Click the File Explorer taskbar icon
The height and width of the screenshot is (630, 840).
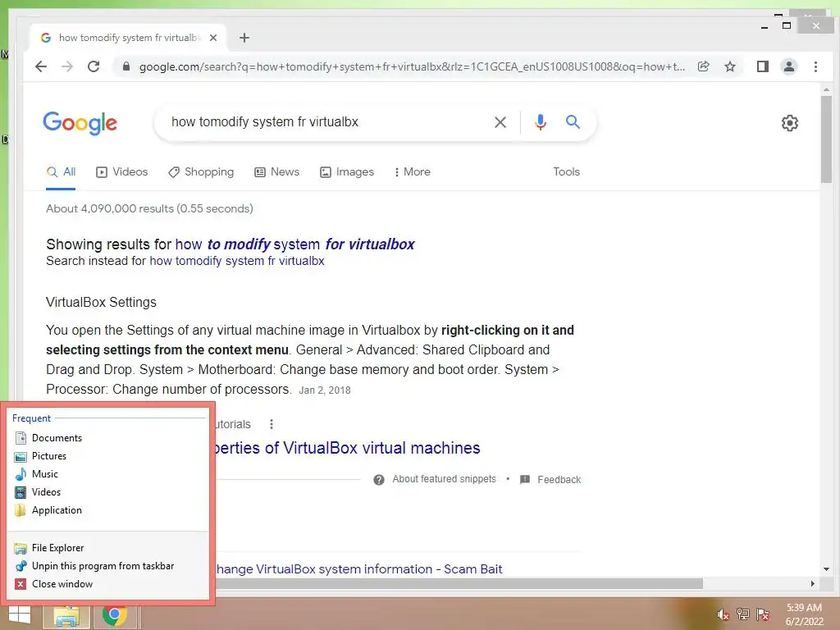coord(66,616)
